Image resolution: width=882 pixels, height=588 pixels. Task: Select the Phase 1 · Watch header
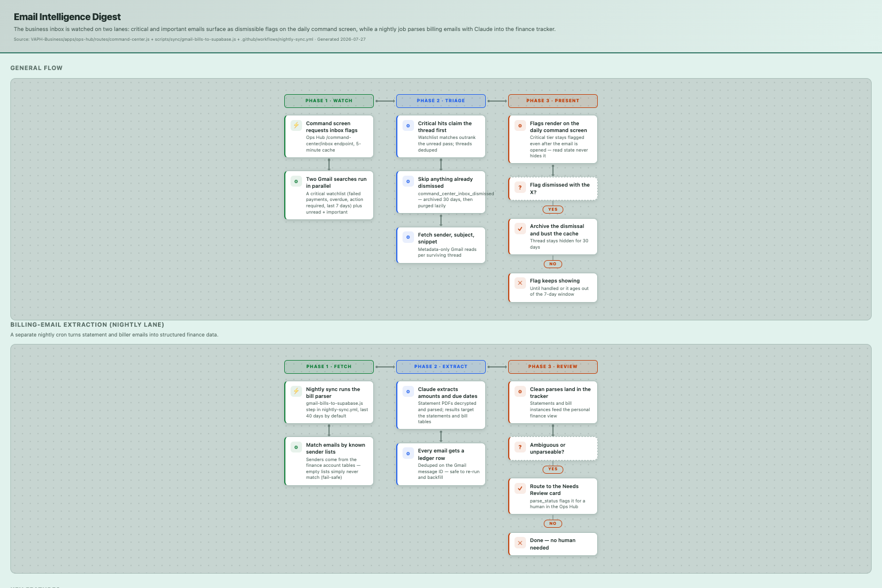[x=329, y=100]
